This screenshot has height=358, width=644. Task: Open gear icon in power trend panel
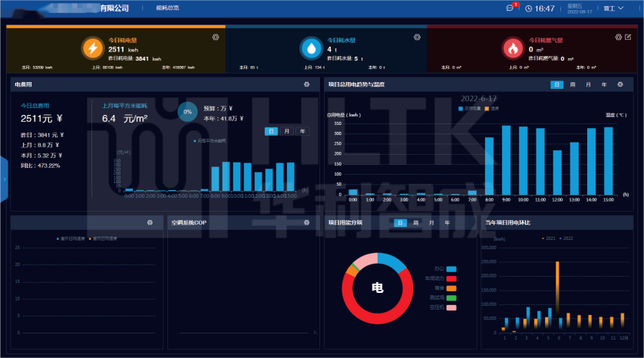620,84
